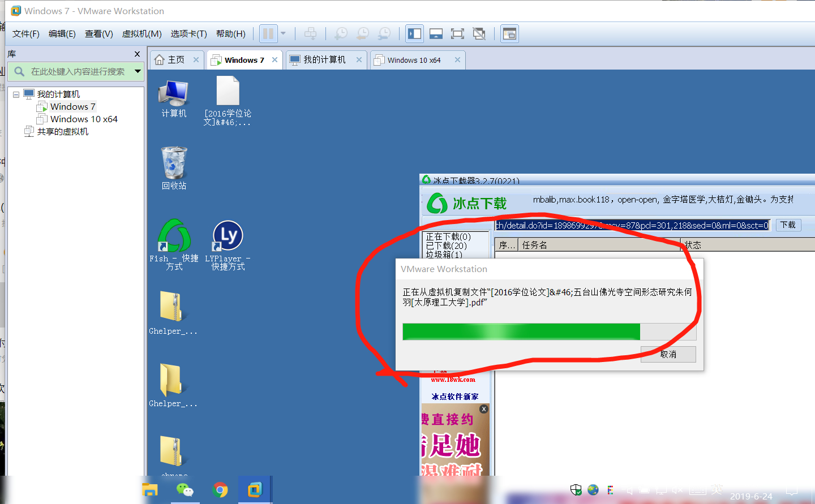Close the 库 library panel
Viewport: 815px width, 504px height.
point(137,54)
